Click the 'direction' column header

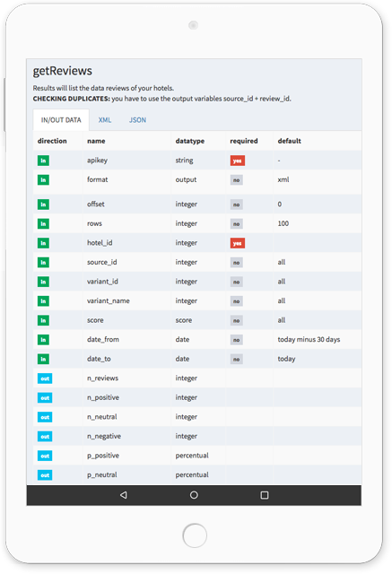[x=52, y=141]
